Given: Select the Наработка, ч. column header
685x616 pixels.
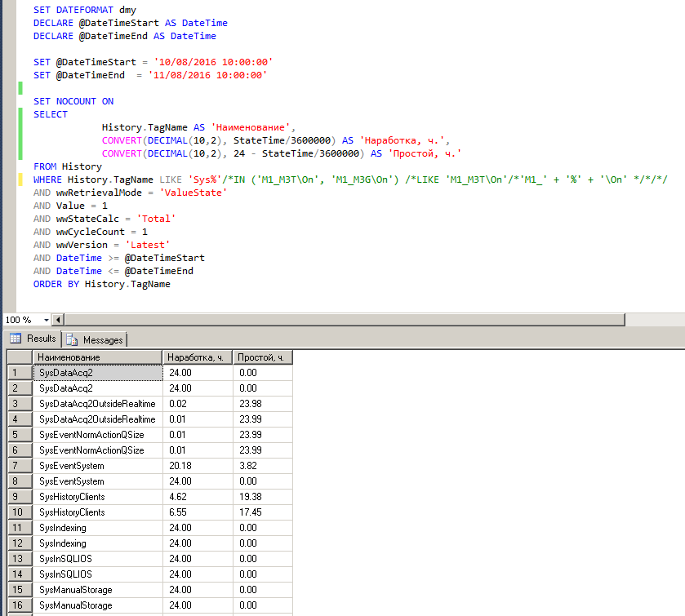Looking at the screenshot, I should (x=197, y=357).
